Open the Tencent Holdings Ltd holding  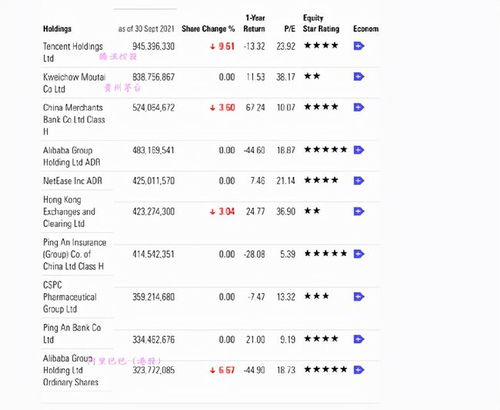pos(73,52)
